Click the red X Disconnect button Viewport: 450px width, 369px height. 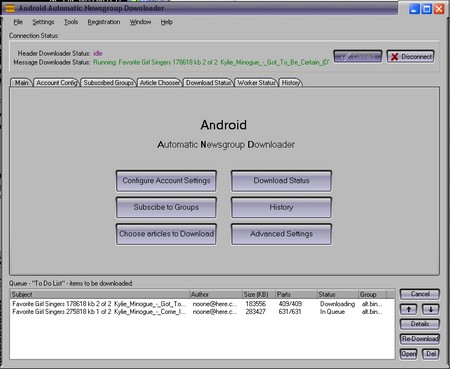click(411, 57)
